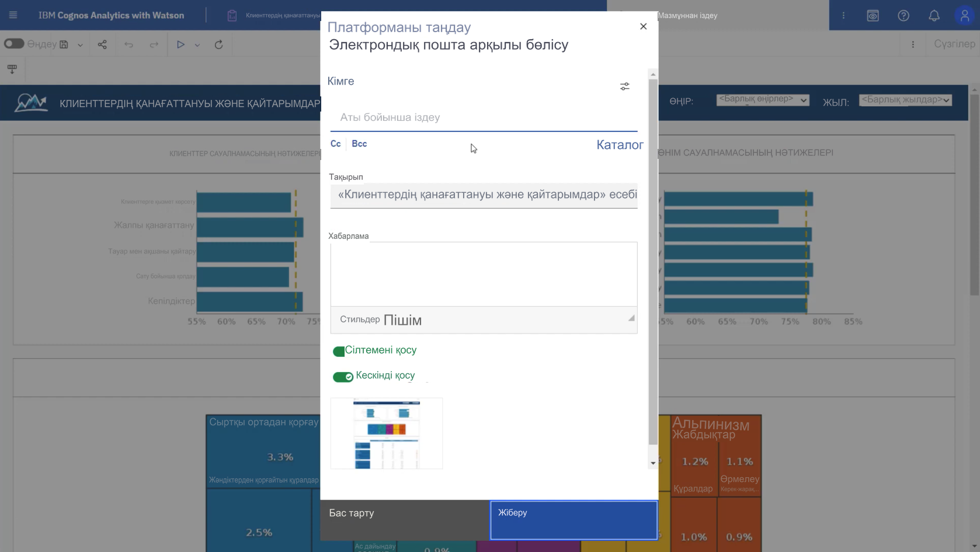
Task: Add a Bcc recipient field
Action: point(359,144)
